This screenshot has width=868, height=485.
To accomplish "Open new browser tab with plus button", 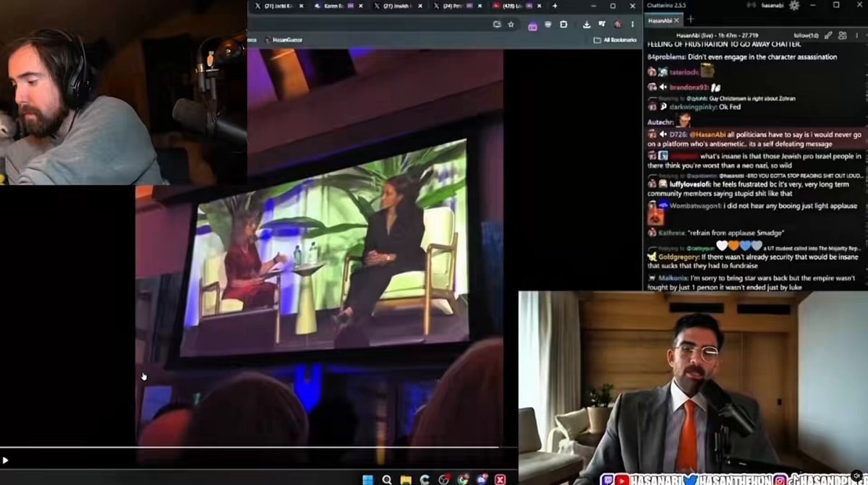I will click(555, 6).
